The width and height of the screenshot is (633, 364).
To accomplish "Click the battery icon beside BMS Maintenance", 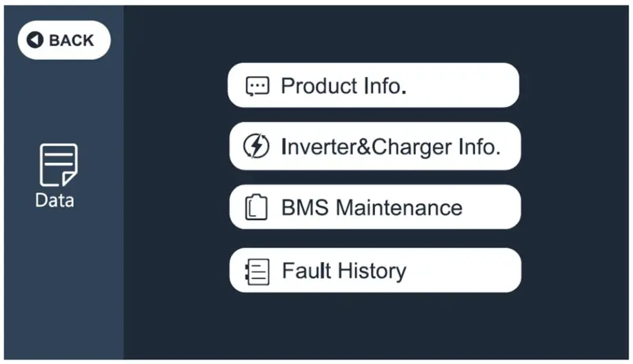I will point(257,208).
